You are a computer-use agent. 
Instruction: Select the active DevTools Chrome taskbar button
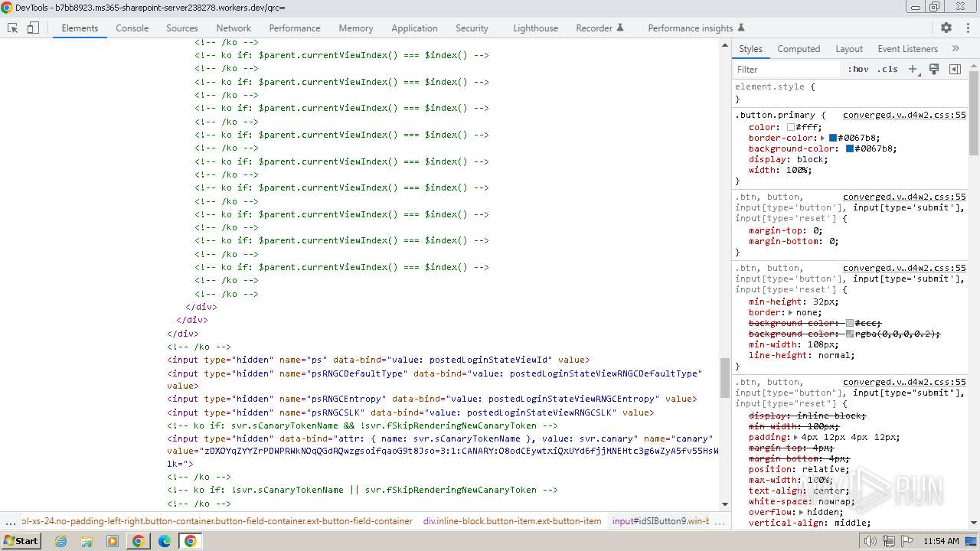point(191,541)
